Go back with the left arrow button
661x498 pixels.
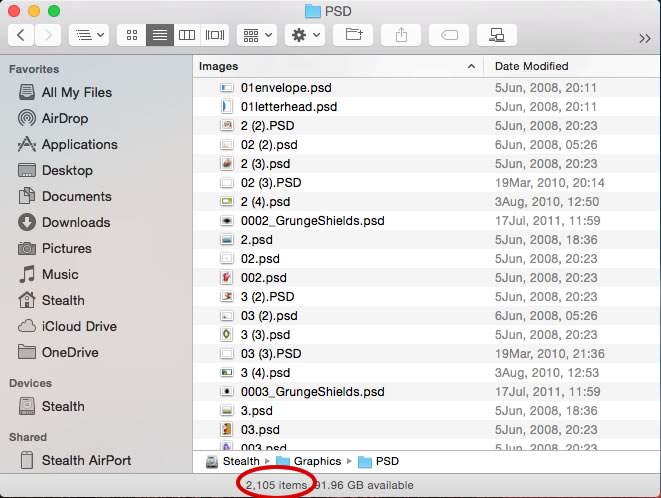point(21,35)
